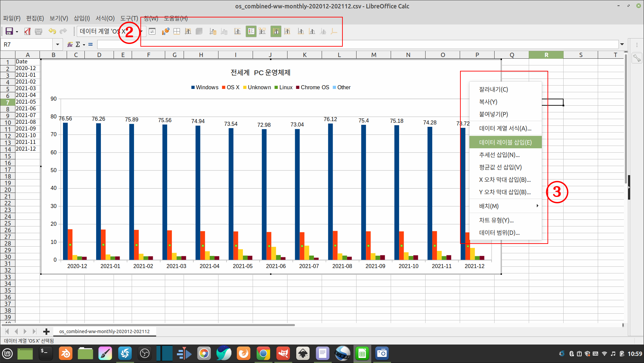
Task: Choose 추세선 삽입(N)... from context menu
Action: coord(499,155)
